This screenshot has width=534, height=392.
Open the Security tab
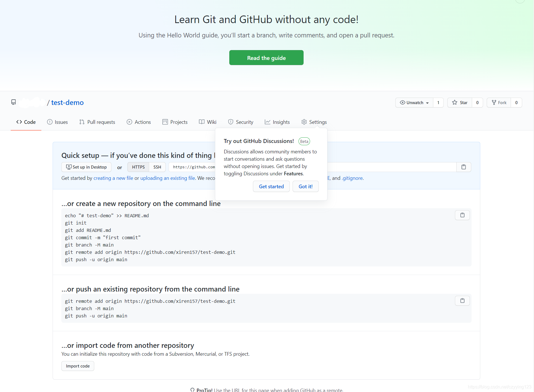[x=241, y=122]
